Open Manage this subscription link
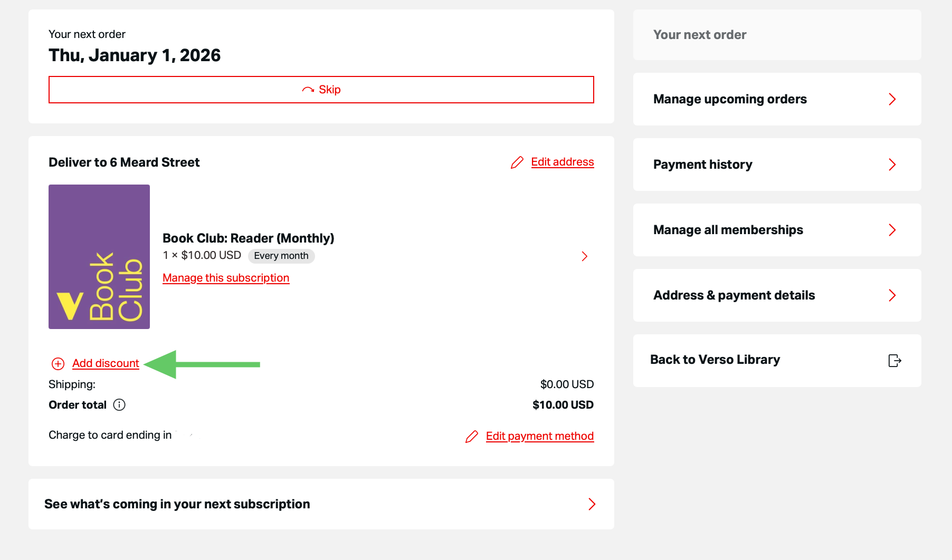952x560 pixels. point(226,278)
